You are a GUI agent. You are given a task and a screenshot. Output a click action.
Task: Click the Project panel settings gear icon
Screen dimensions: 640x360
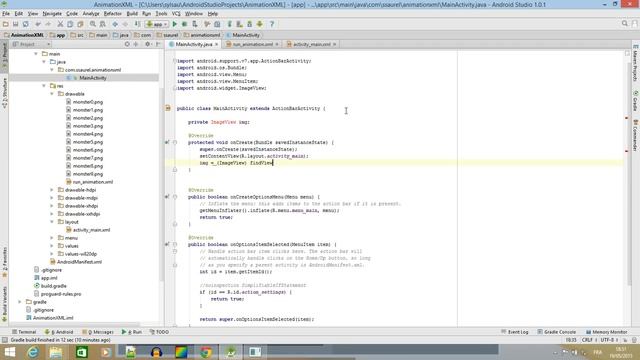pos(147,44)
